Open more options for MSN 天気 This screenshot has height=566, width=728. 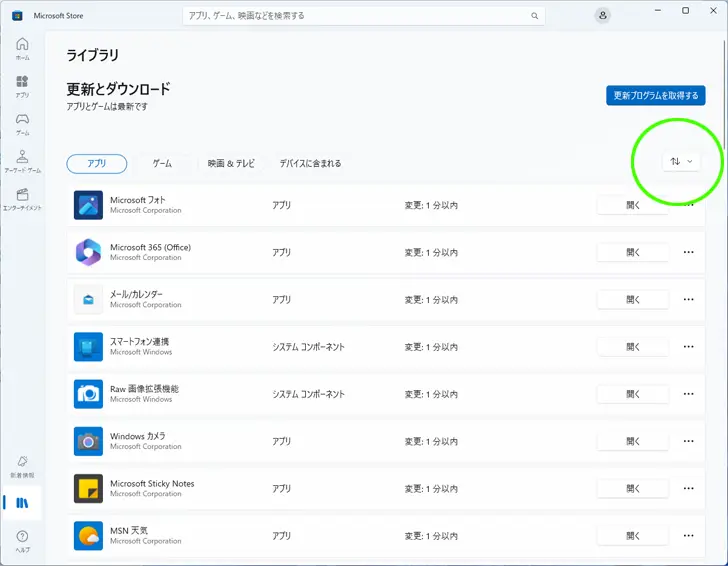pos(688,535)
